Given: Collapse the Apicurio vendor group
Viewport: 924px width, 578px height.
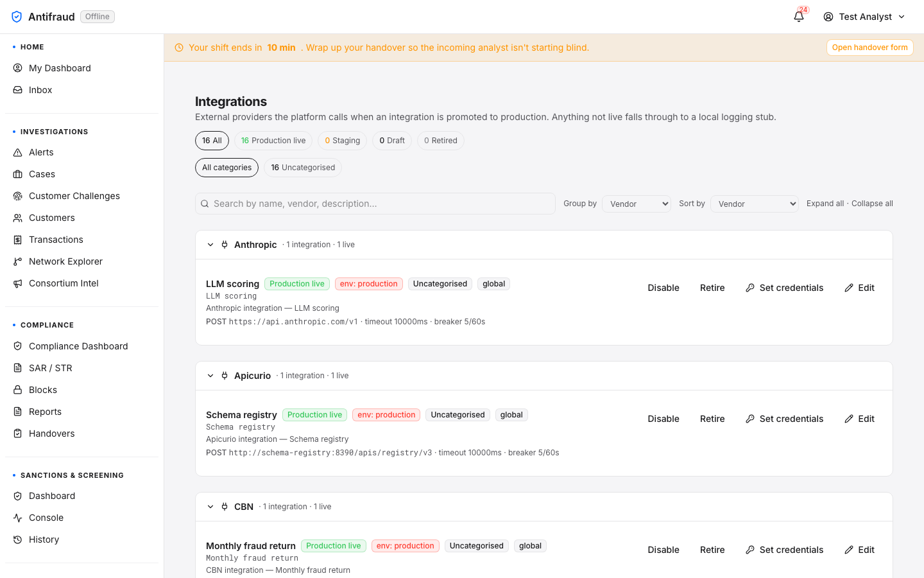Looking at the screenshot, I should tap(210, 376).
